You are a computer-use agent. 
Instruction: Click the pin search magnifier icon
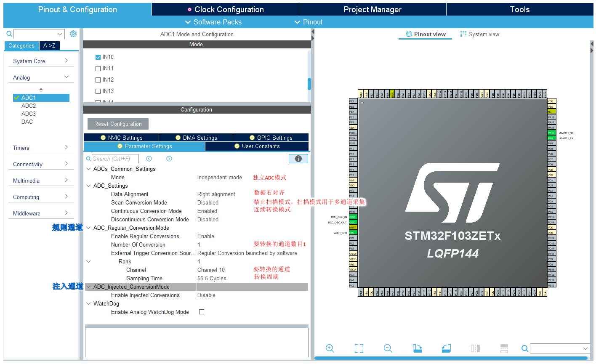click(524, 348)
